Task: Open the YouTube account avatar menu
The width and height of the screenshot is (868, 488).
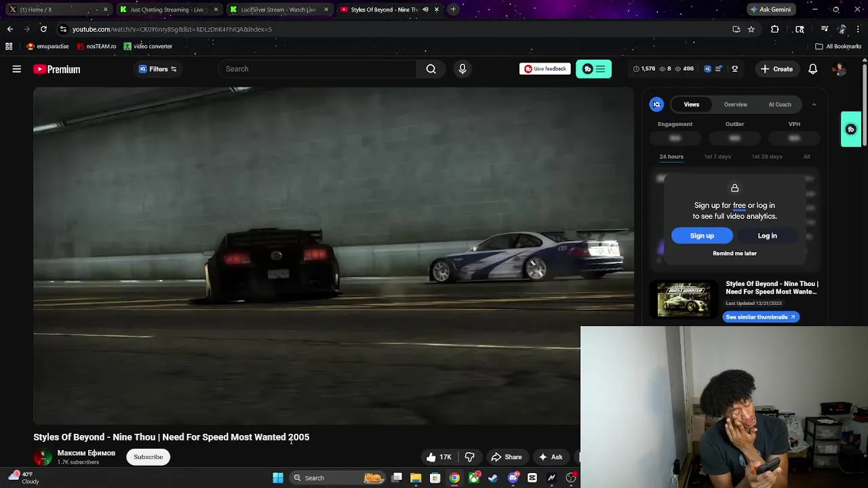Action: [x=840, y=69]
